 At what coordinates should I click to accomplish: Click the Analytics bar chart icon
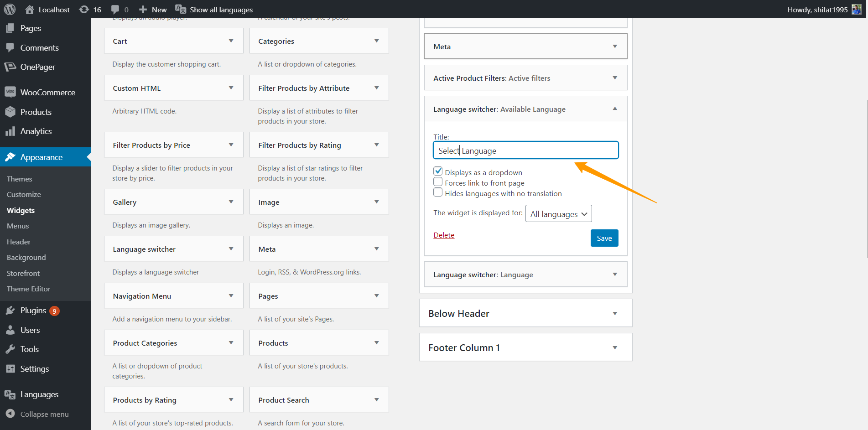click(x=10, y=131)
